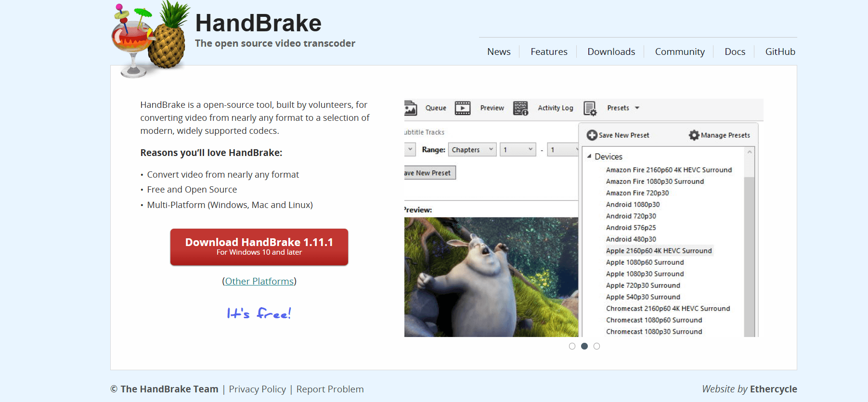The image size is (868, 402).
Task: Click the Queue icon in screenshot toolbar
Action: (x=411, y=108)
